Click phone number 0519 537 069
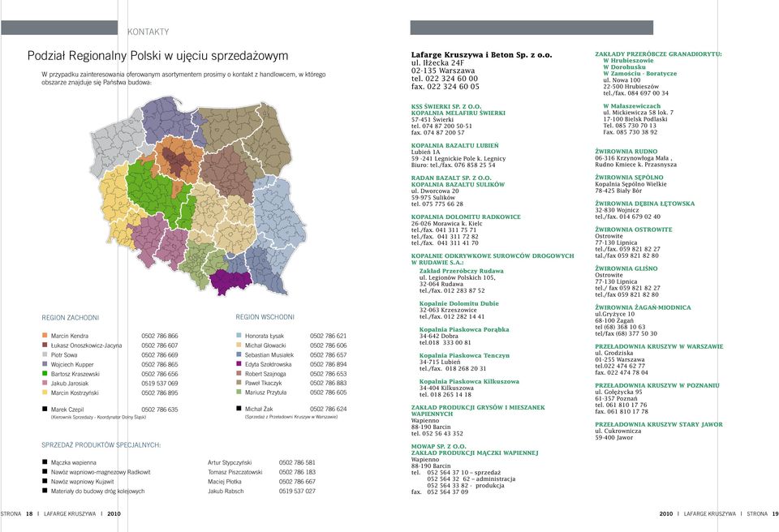The height and width of the screenshot is (532, 779). coord(160,383)
